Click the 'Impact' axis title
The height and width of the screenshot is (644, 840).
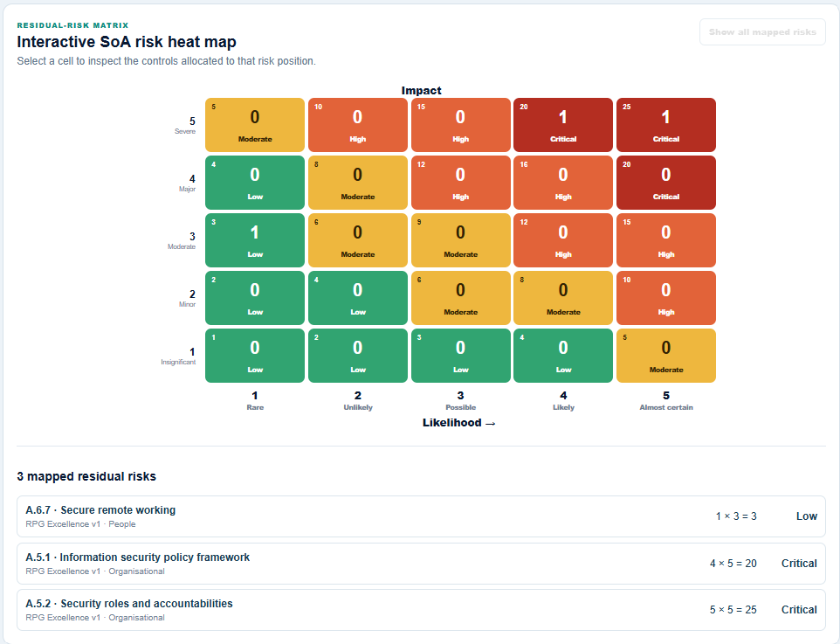421,91
